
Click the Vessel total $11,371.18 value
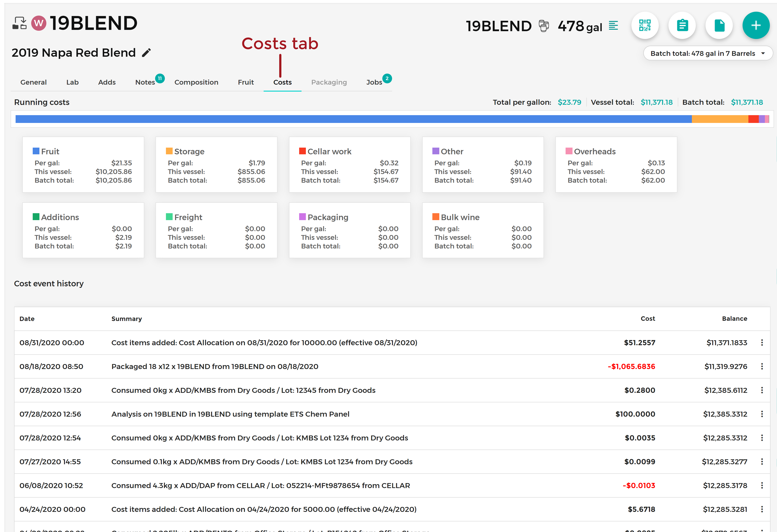click(x=657, y=102)
